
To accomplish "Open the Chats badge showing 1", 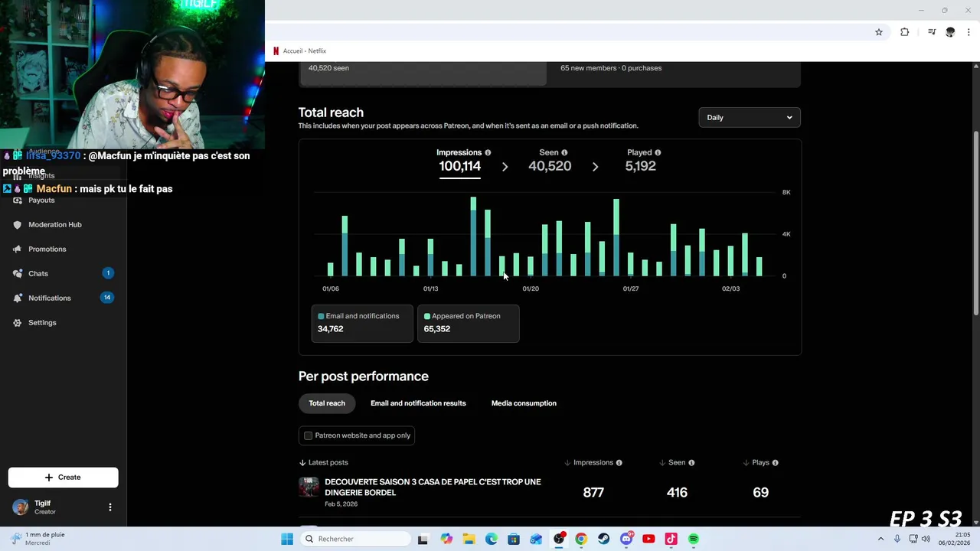I will coord(108,273).
